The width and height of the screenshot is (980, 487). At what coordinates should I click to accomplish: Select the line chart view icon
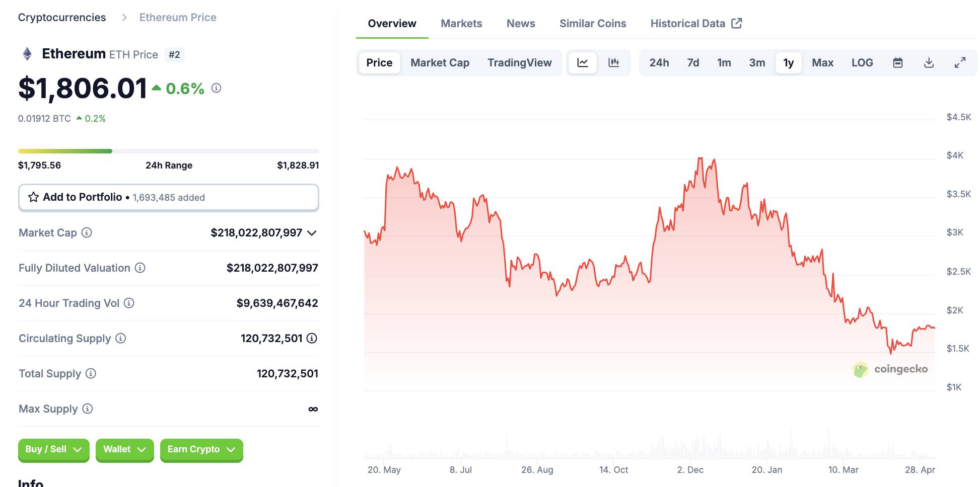click(583, 63)
